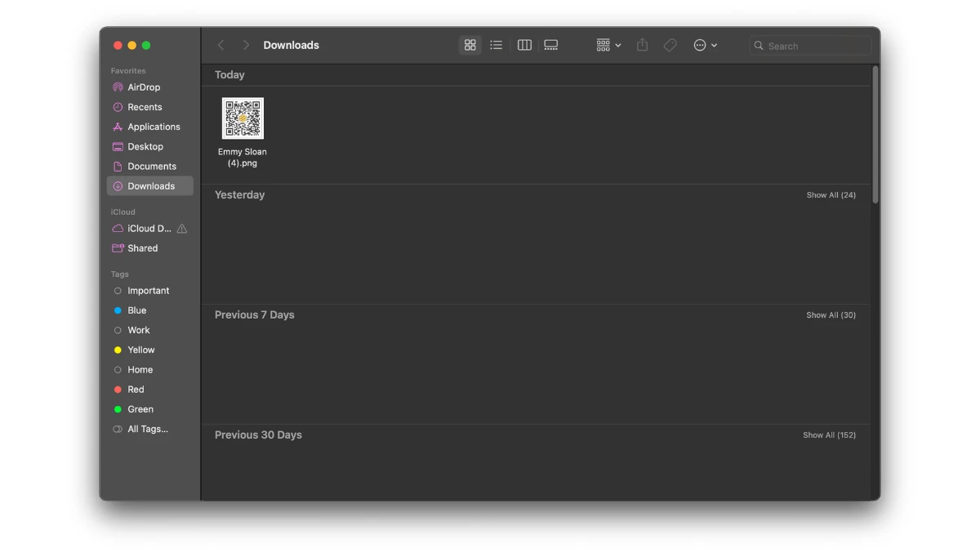Switch to gallery view
Image resolution: width=980 pixels, height=553 pixels.
[550, 45]
